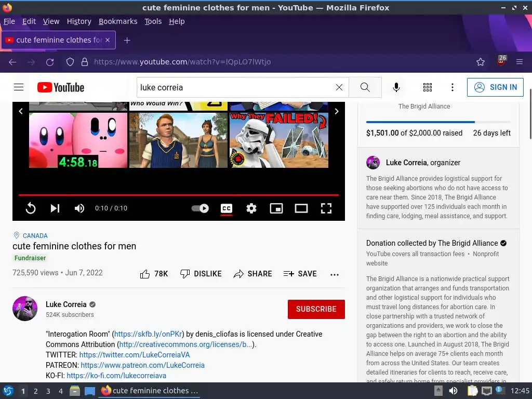The height and width of the screenshot is (399, 532).
Task: Click the SIGN IN button
Action: (495, 87)
